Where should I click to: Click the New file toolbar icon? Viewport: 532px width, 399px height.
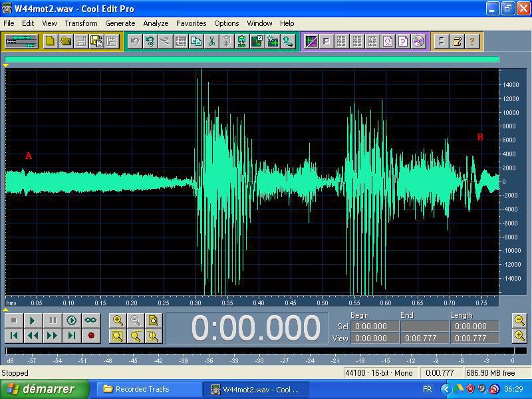click(x=51, y=41)
